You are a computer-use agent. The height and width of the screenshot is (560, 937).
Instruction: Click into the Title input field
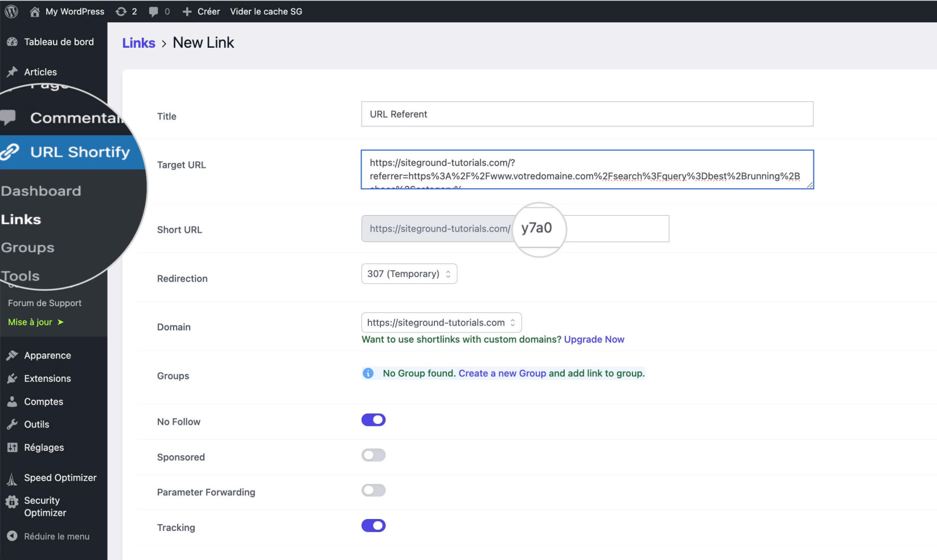(587, 114)
